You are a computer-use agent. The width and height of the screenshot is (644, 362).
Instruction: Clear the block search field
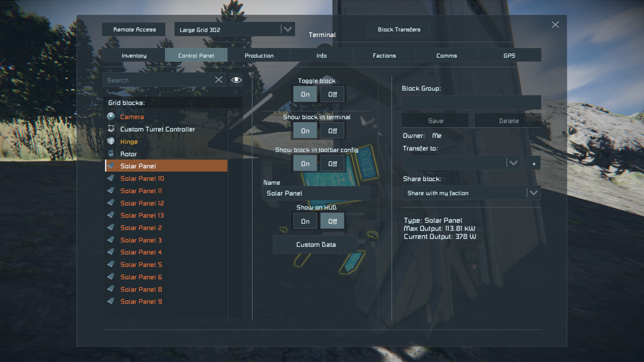point(219,80)
